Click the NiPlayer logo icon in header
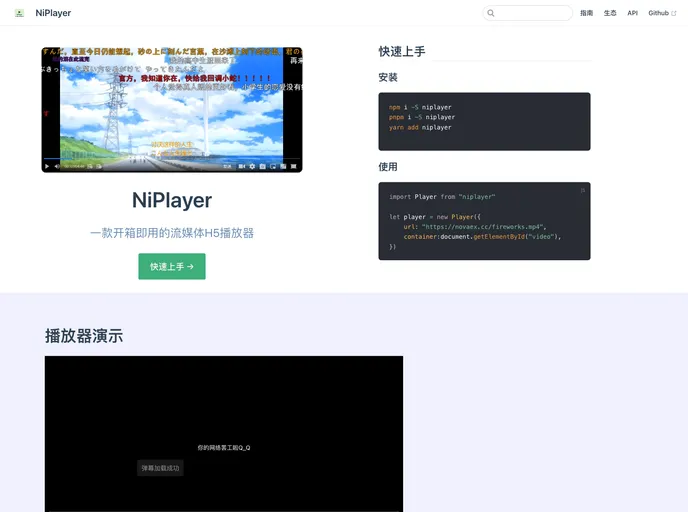Image resolution: width=688 pixels, height=512 pixels. click(x=19, y=13)
